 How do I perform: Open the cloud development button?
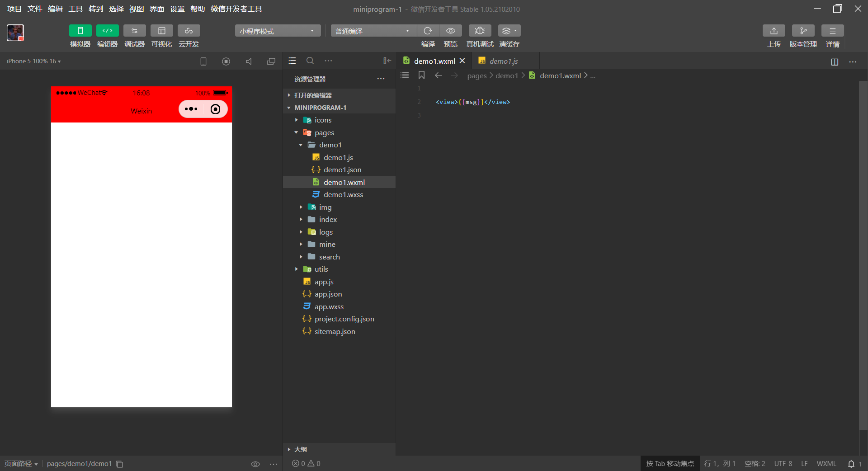189,31
